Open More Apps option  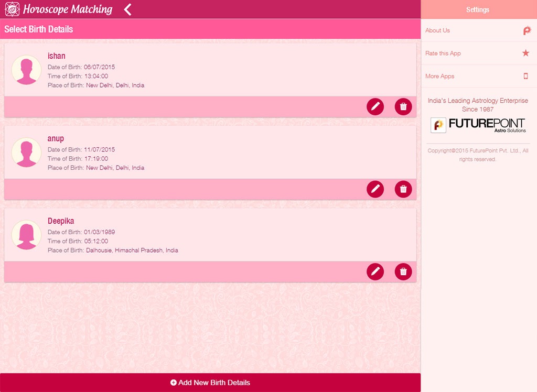coord(440,77)
